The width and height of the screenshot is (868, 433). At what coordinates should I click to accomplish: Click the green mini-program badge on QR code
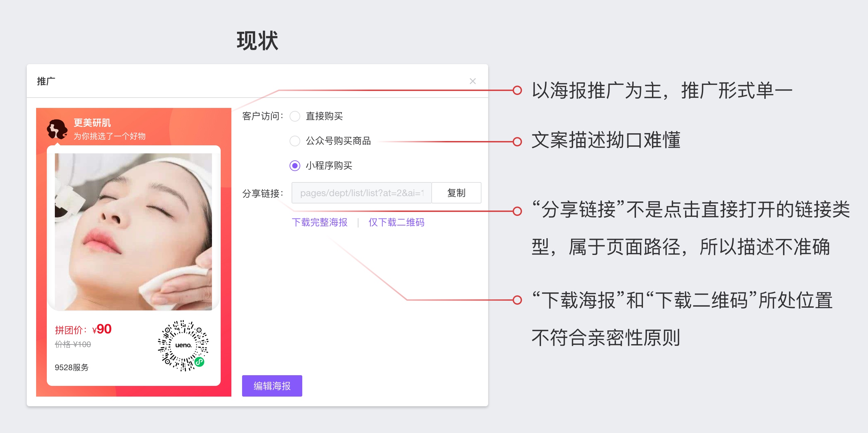[x=200, y=362]
